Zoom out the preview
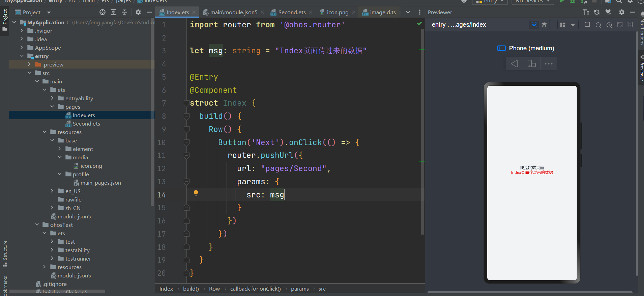The width and height of the screenshot is (644, 296). coord(598,25)
